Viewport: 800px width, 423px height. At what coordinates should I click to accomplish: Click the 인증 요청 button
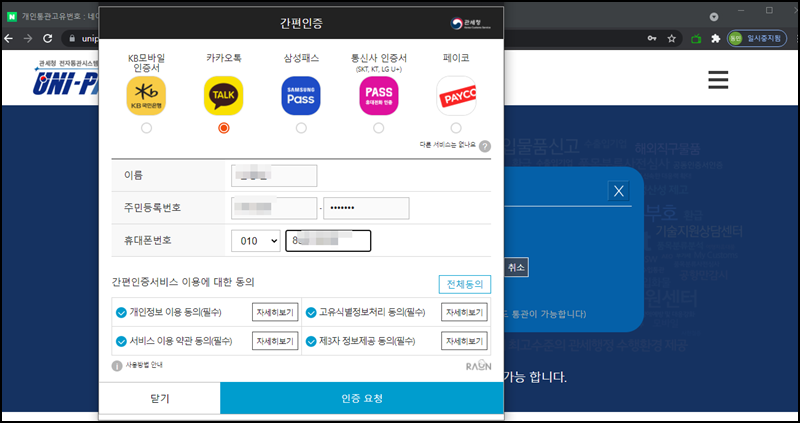click(x=362, y=399)
